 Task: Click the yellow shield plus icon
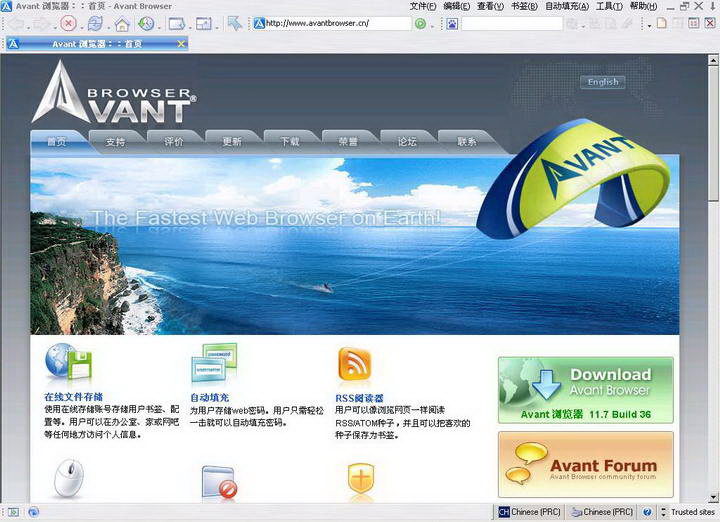(x=361, y=479)
